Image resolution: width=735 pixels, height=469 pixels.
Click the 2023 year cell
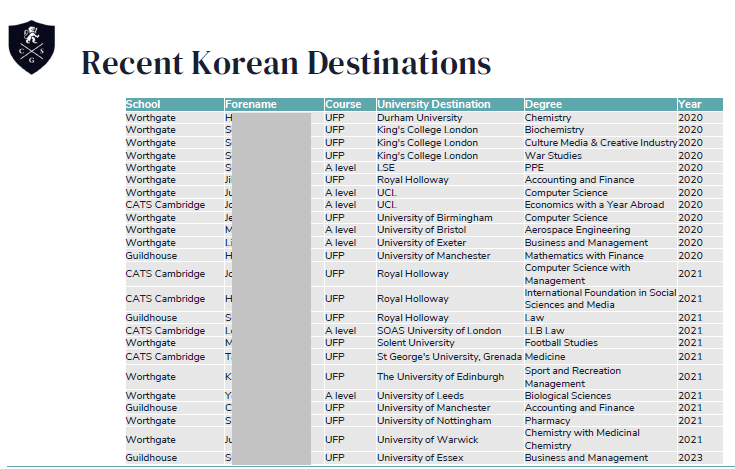[700, 458]
